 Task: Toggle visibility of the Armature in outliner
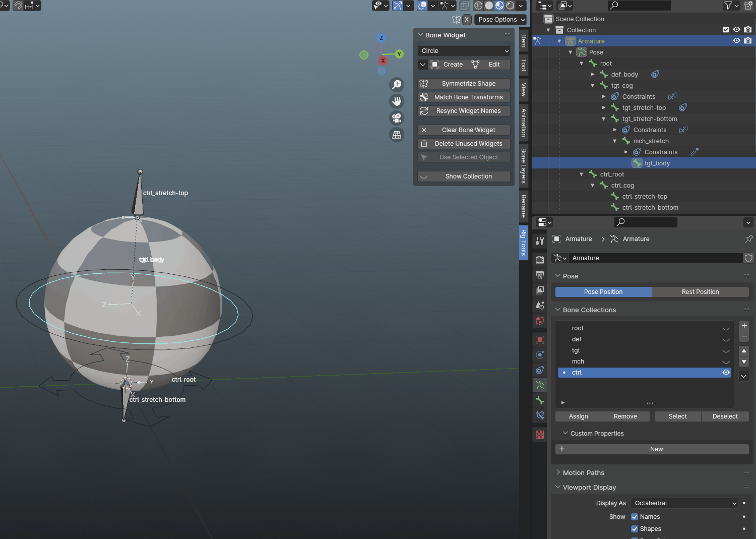point(736,40)
